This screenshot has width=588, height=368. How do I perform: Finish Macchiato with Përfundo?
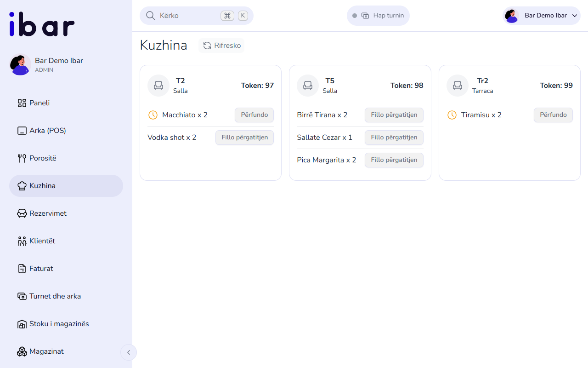(254, 115)
